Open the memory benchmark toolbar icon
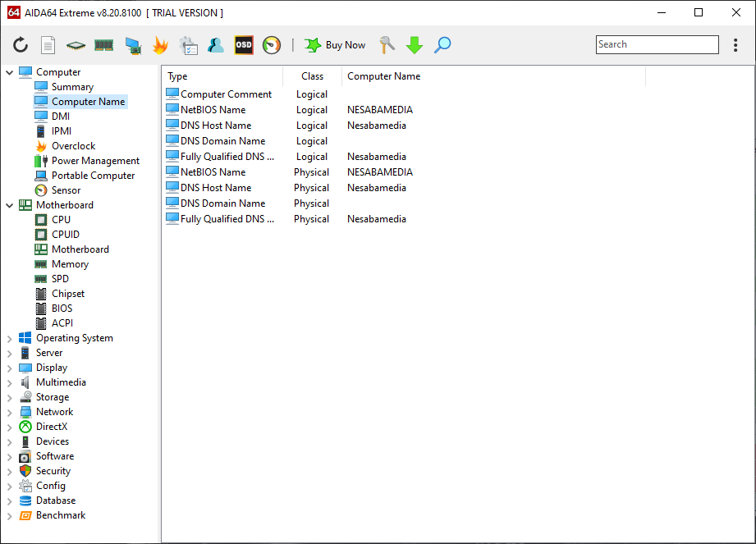Viewport: 756px width, 544px height. (103, 45)
